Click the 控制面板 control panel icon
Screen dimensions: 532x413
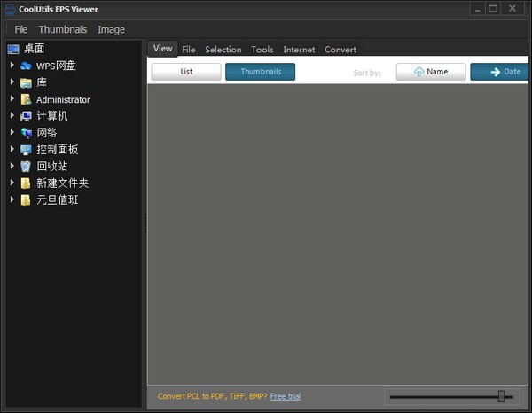[x=26, y=150]
